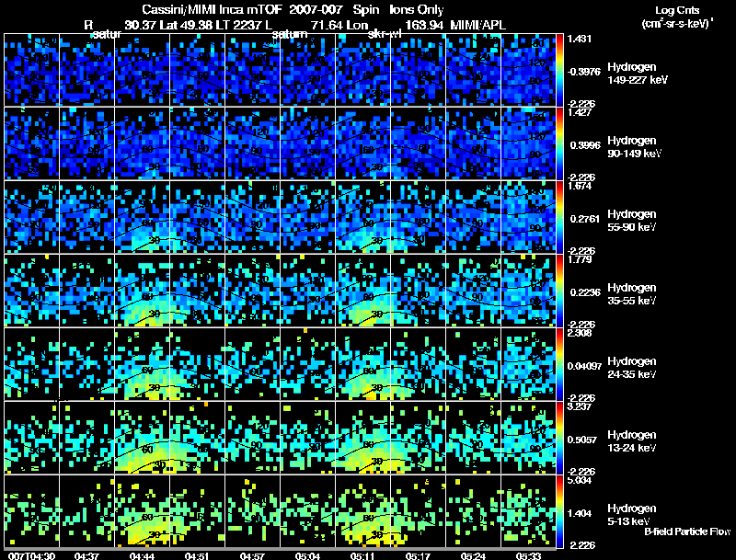Open the 04:57 panel in the 55-90 keV row
The width and height of the screenshot is (736, 560).
tap(252, 217)
